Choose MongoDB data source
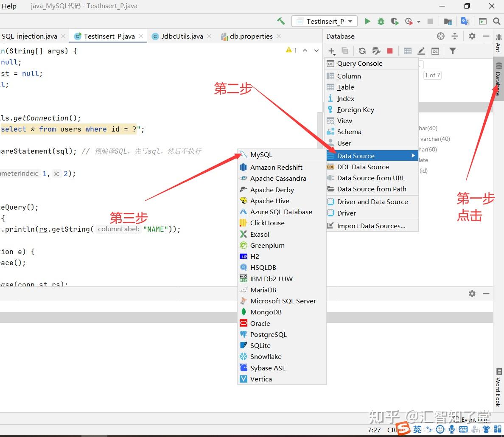This screenshot has height=437, width=504. [282, 312]
